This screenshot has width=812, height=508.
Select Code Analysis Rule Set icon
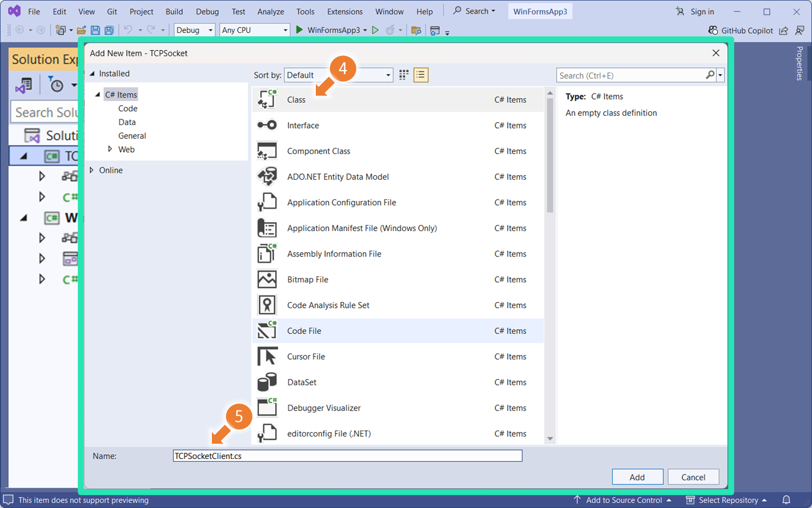tap(267, 305)
